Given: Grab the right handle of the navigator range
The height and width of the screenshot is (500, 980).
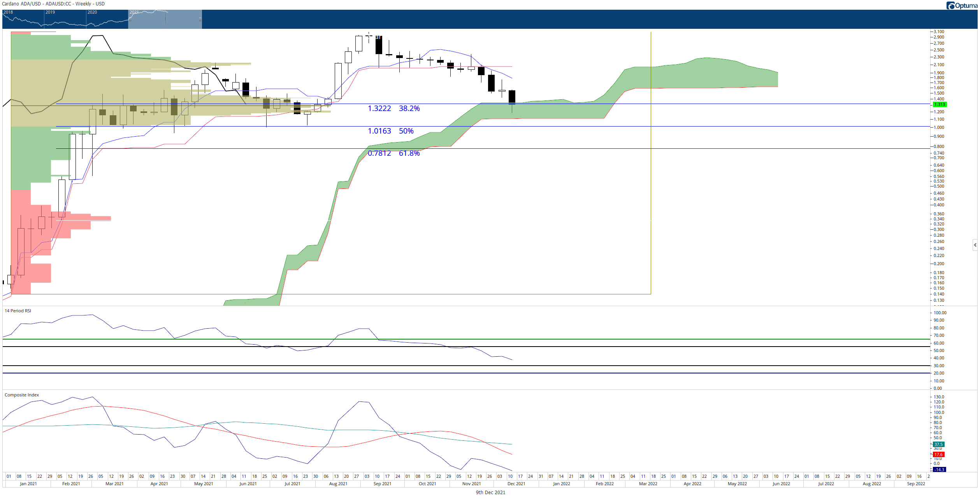Looking at the screenshot, I should (201, 19).
